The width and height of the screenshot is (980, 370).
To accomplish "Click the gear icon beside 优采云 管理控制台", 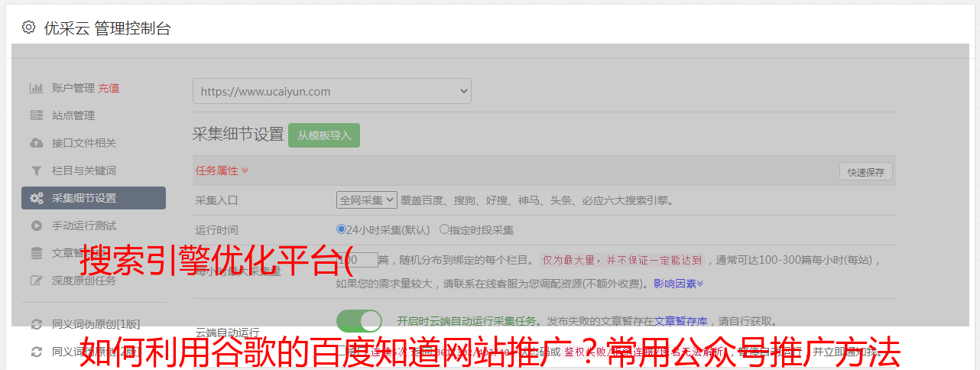I will (x=29, y=28).
